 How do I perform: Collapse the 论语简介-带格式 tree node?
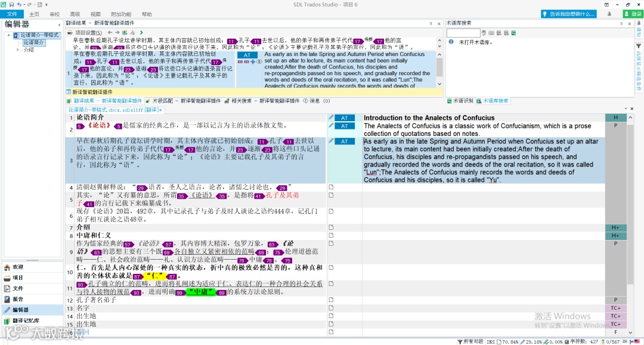pos(9,35)
